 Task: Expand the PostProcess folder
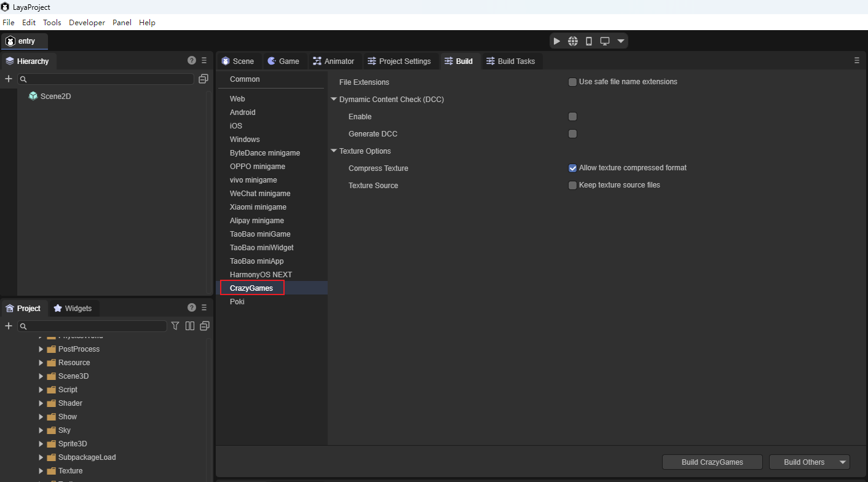tap(41, 349)
